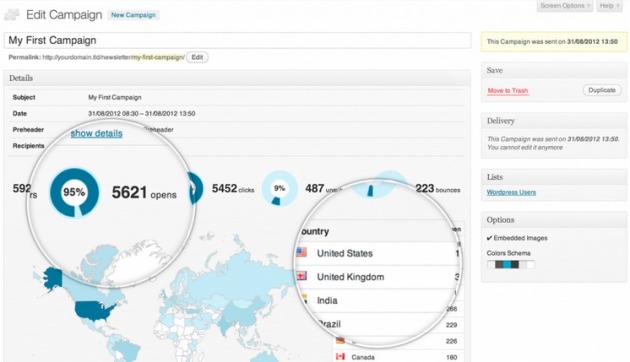The image size is (630, 362).
Task: Click the Country column header
Action: 315,231
